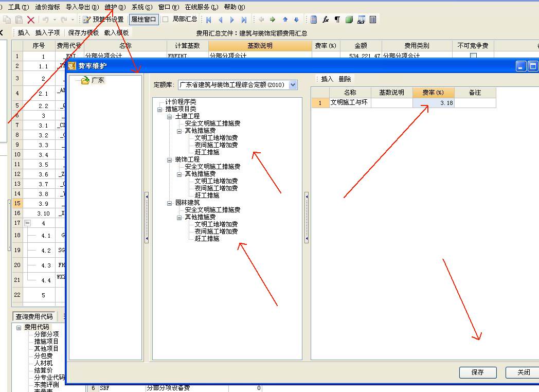Click 插入 in the main window toolbar
The height and width of the screenshot is (392, 539).
point(23,33)
